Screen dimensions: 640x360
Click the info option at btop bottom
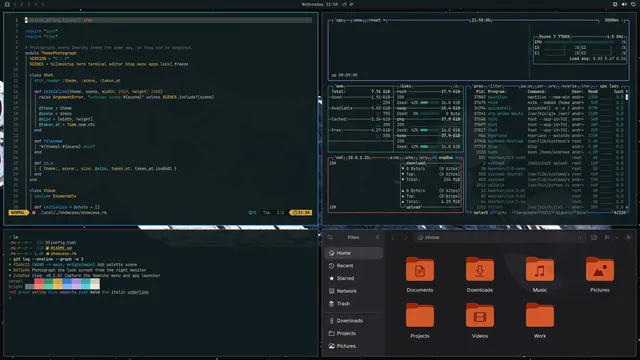[502, 212]
